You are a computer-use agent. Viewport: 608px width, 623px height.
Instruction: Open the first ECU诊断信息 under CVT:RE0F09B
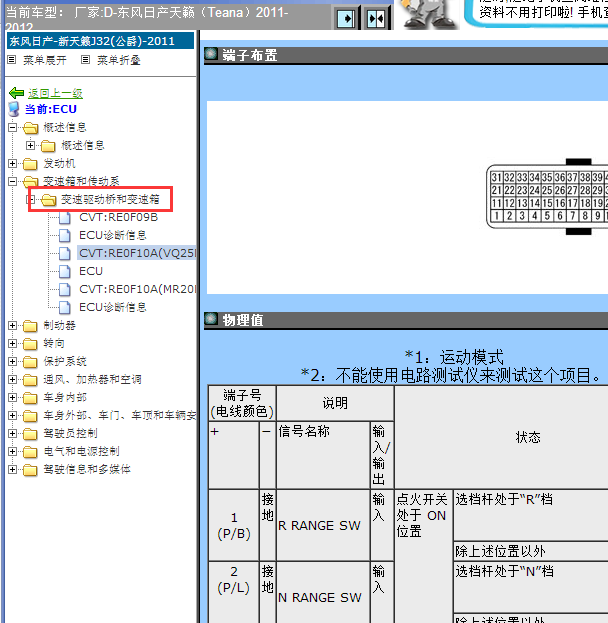(x=113, y=235)
